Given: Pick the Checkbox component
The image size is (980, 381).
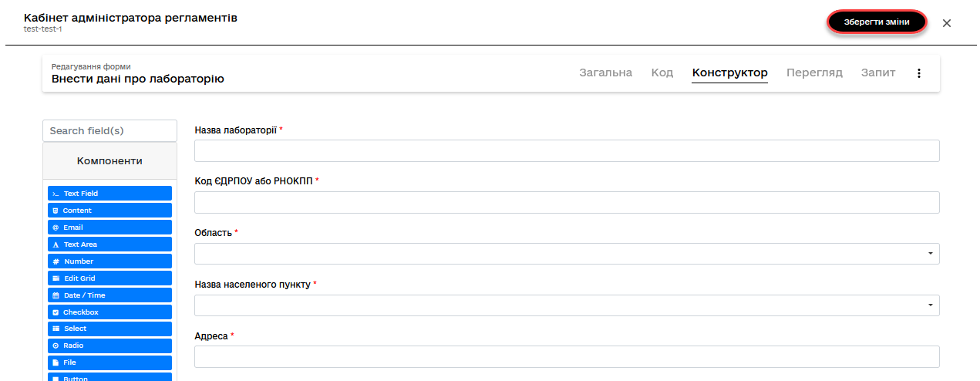Looking at the screenshot, I should point(109,312).
